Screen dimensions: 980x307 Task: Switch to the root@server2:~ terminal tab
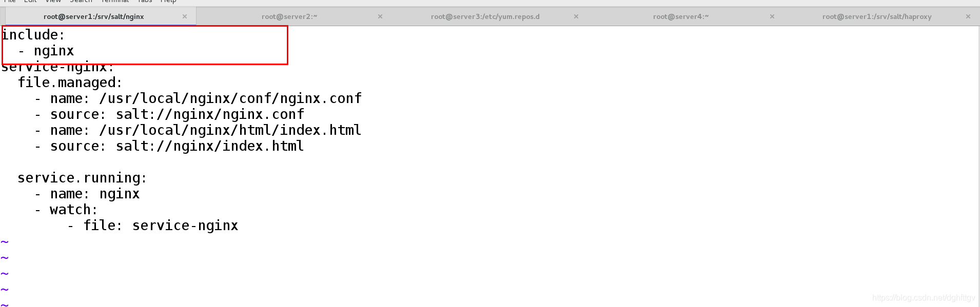tap(289, 16)
